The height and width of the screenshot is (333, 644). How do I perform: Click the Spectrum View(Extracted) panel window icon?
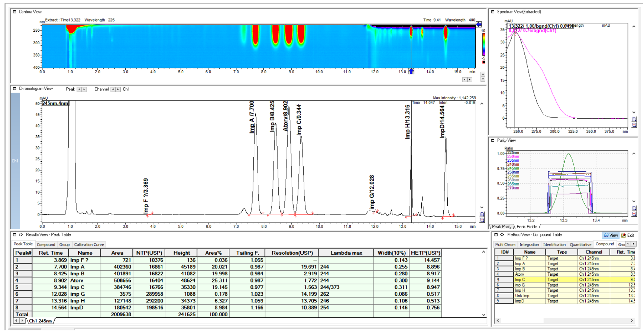pyautogui.click(x=493, y=12)
